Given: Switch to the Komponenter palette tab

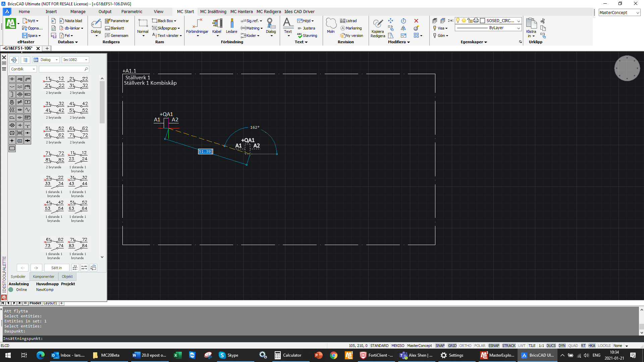Looking at the screenshot, I should click(x=44, y=277).
